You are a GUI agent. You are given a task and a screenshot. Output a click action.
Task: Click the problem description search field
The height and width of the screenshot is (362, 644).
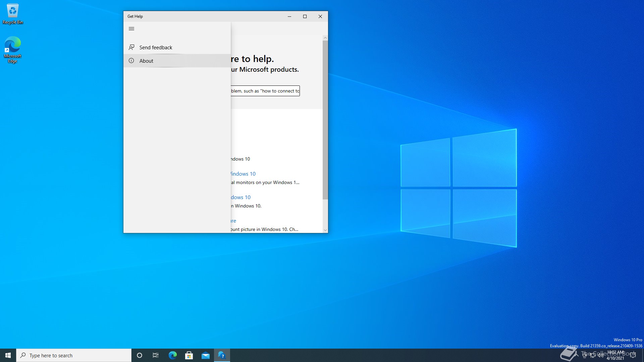pos(265,91)
